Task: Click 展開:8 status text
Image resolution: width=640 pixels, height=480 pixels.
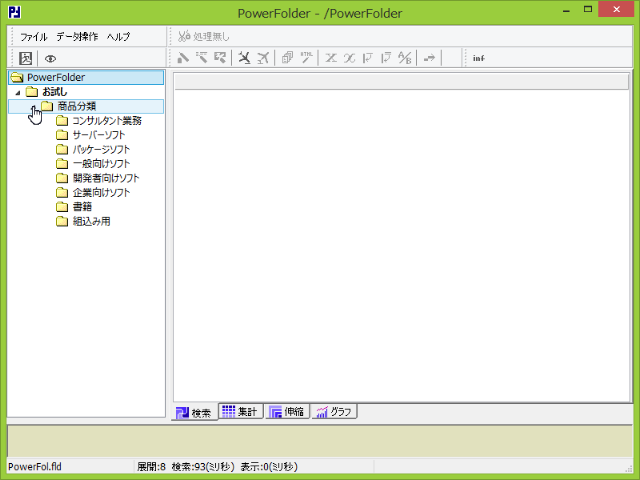Action: (x=151, y=467)
